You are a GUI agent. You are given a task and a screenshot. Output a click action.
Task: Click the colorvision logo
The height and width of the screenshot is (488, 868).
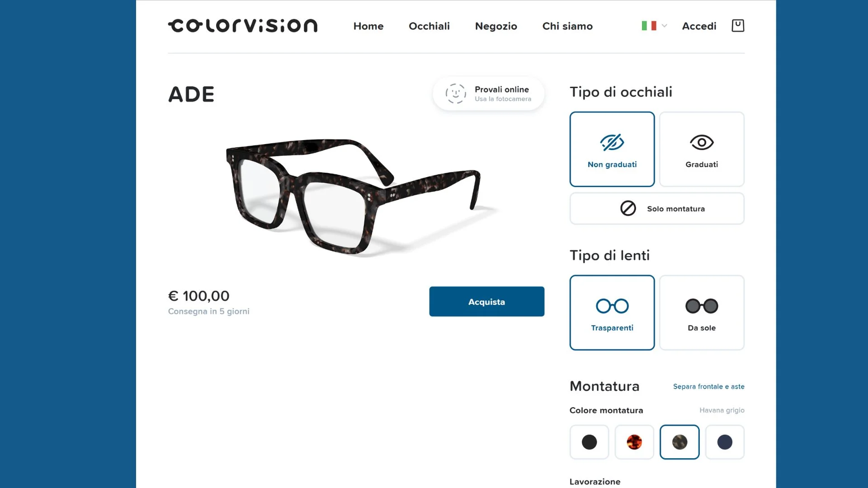tap(243, 26)
